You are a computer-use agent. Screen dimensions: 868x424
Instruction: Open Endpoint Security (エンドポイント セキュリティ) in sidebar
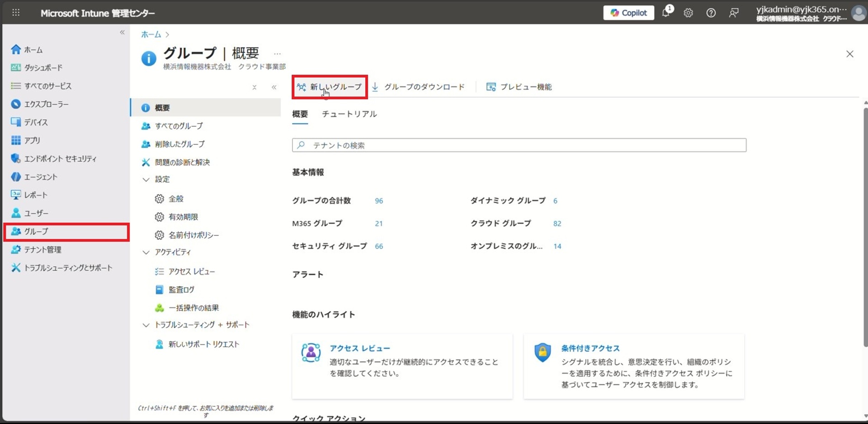pyautogui.click(x=60, y=159)
